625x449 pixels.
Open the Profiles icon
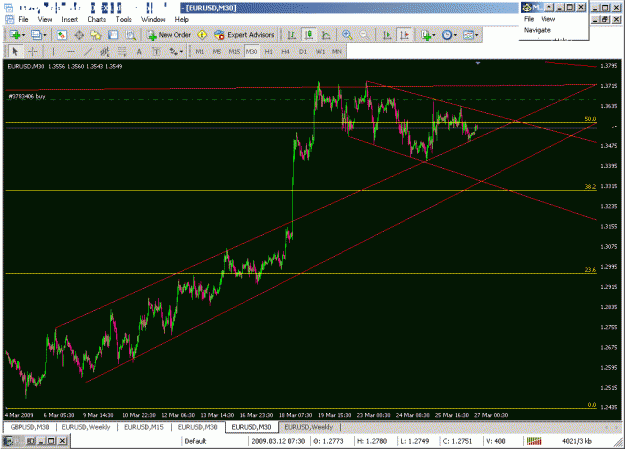36,35
